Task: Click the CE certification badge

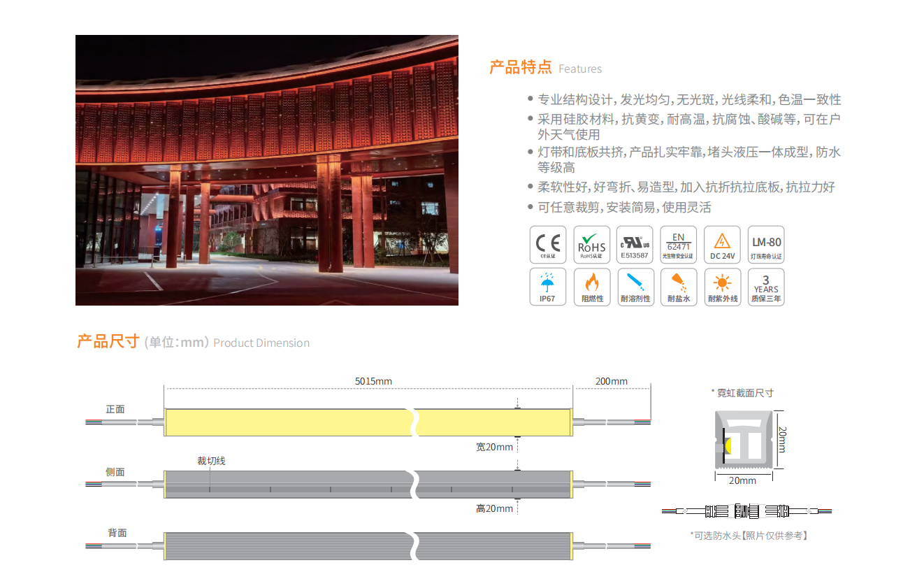Action: (548, 244)
